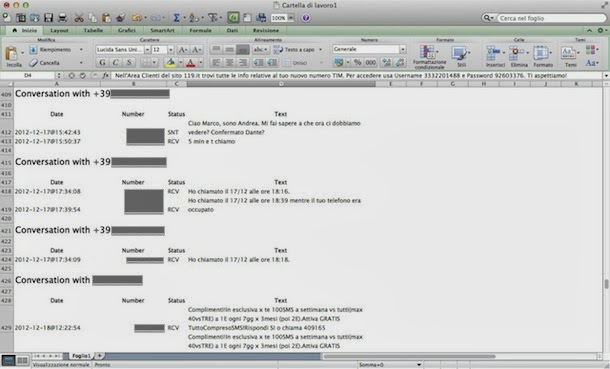This screenshot has width=610, height=369.
Task: Click the horizontal scrollbar thumb
Action: (409, 356)
